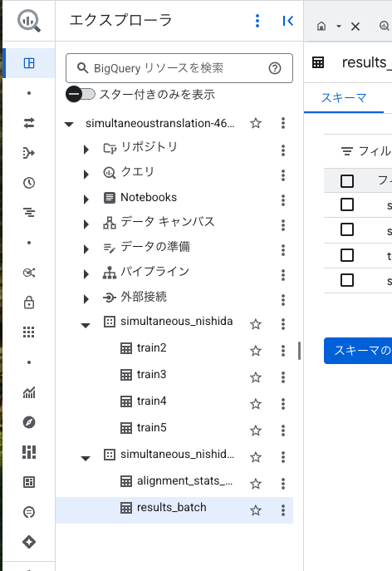The image size is (392, 571).
Task: Select the alignment_stats_... table
Action: [184, 481]
